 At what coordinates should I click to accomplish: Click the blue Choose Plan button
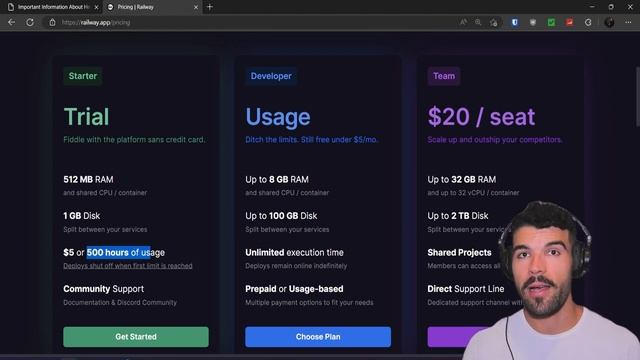click(x=318, y=337)
